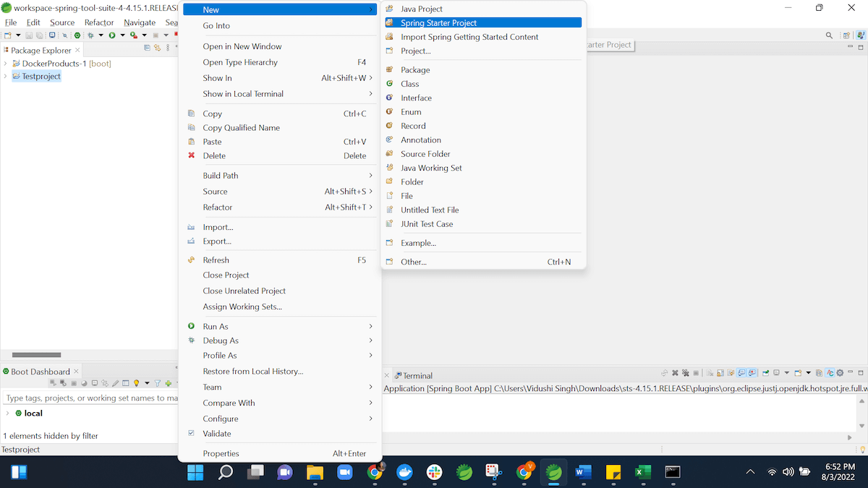This screenshot has height=488, width=868.
Task: Click the Run icon in the main toolbar
Action: 112,35
